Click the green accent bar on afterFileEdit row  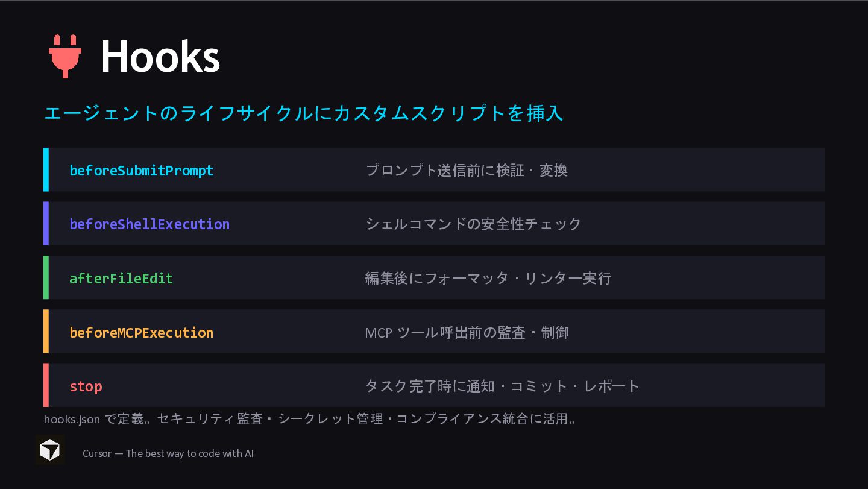[46, 277]
